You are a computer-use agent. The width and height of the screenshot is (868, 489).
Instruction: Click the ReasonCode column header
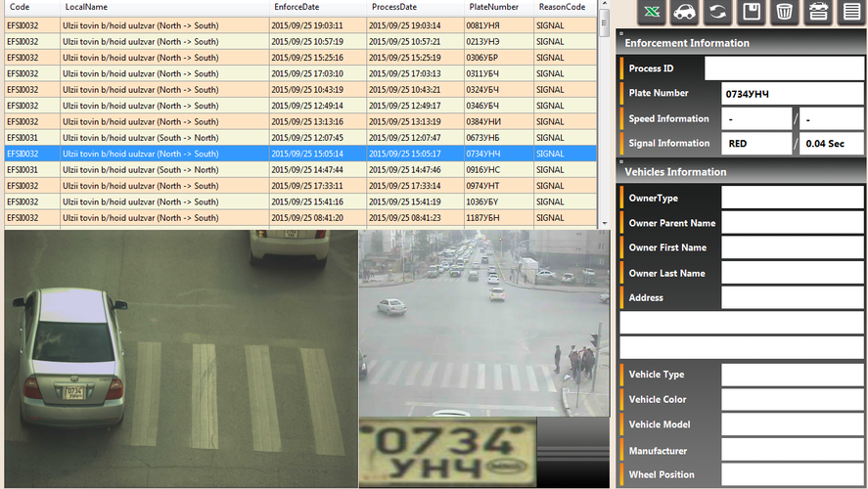pyautogui.click(x=562, y=7)
